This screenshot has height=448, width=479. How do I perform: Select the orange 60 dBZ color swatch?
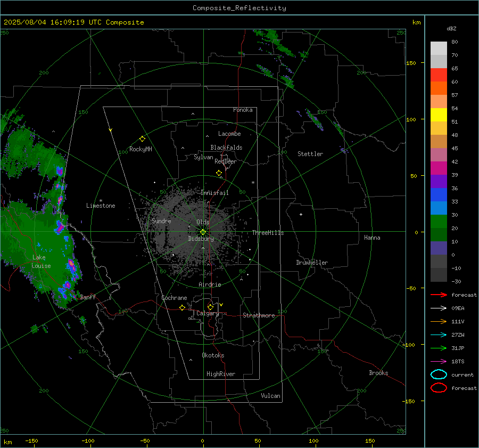(439, 88)
